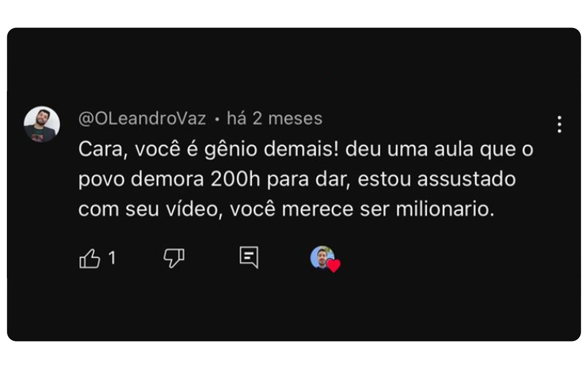
Task: Click the like count number 1
Action: coord(112,258)
